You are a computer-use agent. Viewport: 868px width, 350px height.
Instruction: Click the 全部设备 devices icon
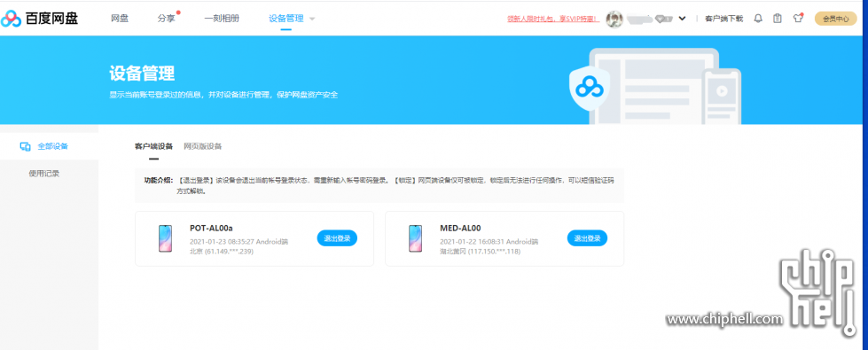25,146
